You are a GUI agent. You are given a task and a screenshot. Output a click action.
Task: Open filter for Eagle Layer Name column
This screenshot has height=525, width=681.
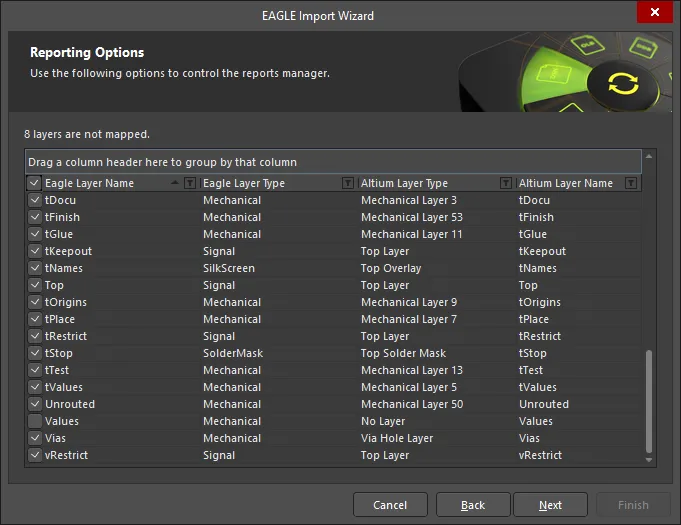190,183
